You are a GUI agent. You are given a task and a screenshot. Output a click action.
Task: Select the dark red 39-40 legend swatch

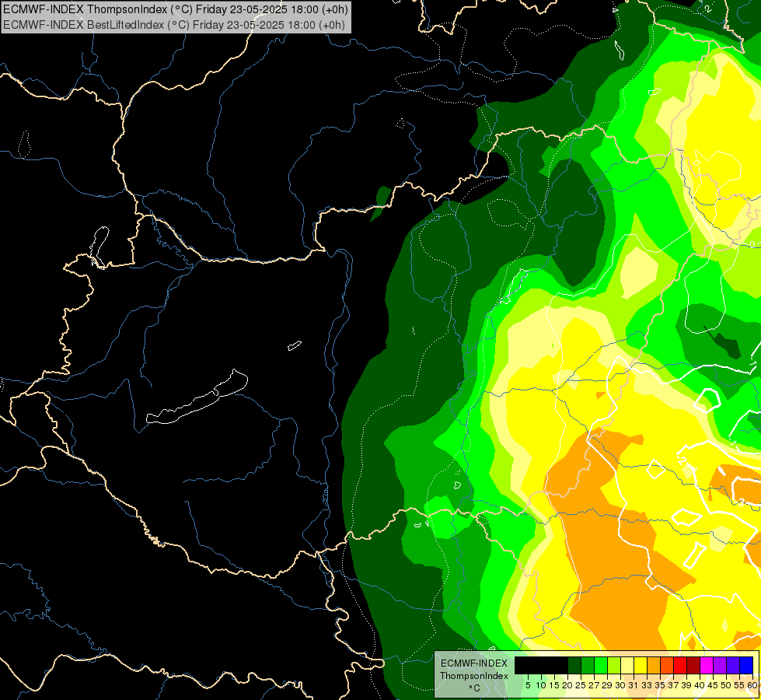(x=693, y=665)
